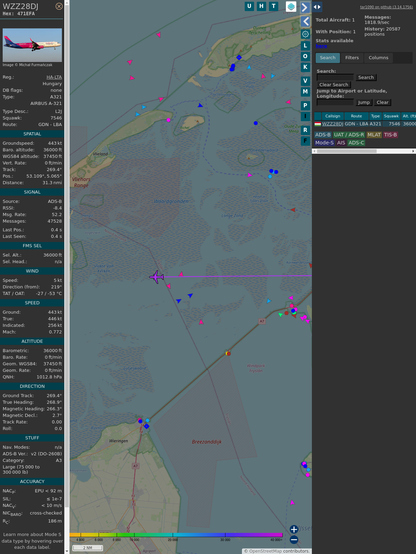Switch to the Columns tab
The height and width of the screenshot is (554, 416).
point(378,58)
